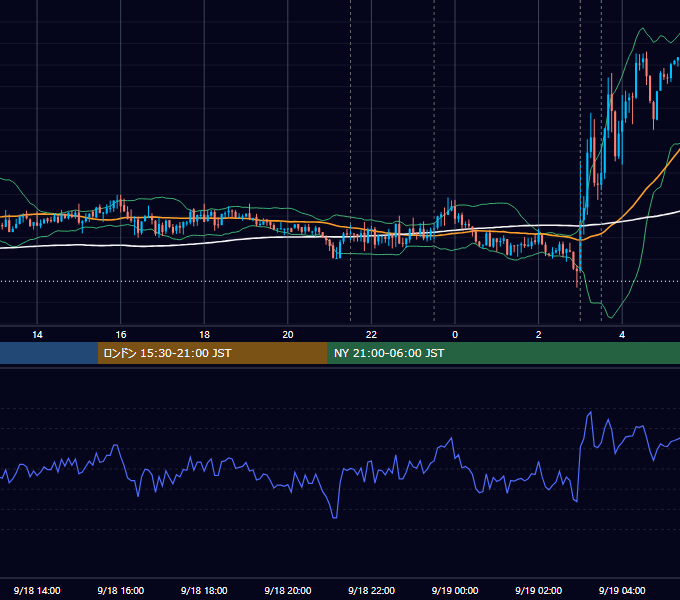Screen dimensions: 680x600
Task: Click the 9/18 16:00 date label
Action: [x=121, y=590]
